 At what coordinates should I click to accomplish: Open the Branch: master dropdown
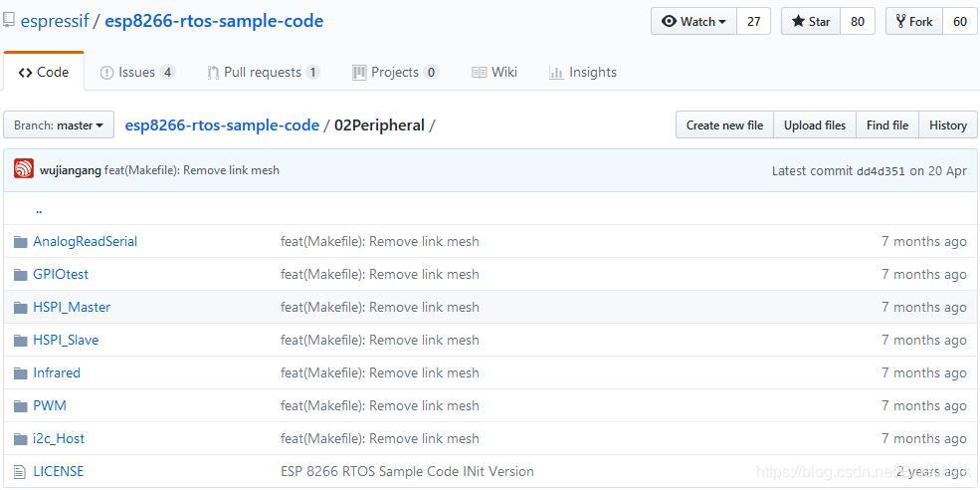59,125
